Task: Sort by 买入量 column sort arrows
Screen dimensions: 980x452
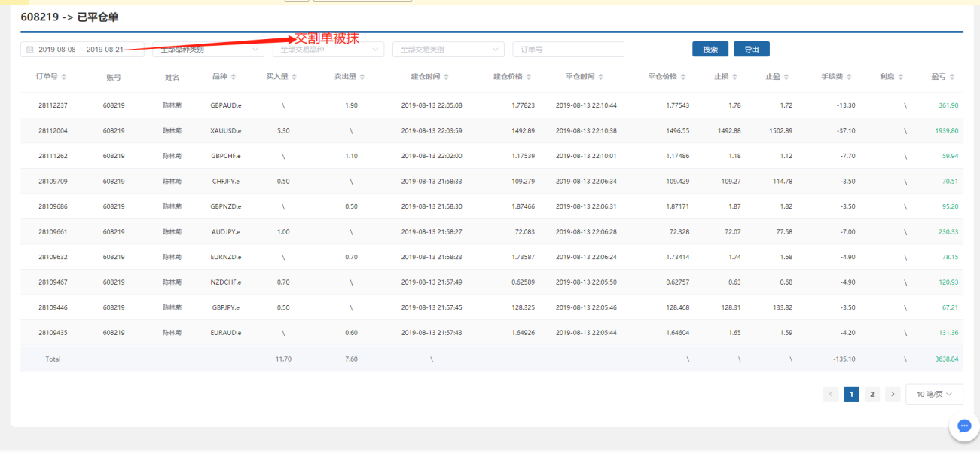Action: 294,77
